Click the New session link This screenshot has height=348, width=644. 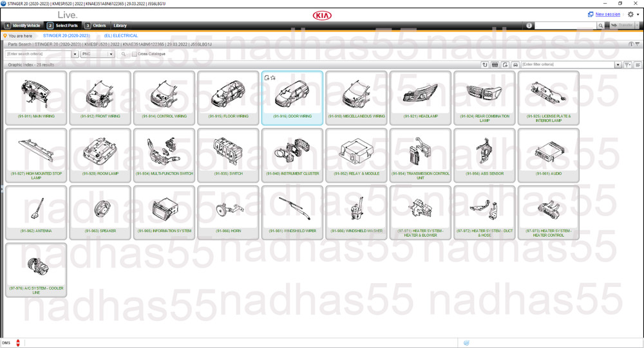[x=608, y=14]
